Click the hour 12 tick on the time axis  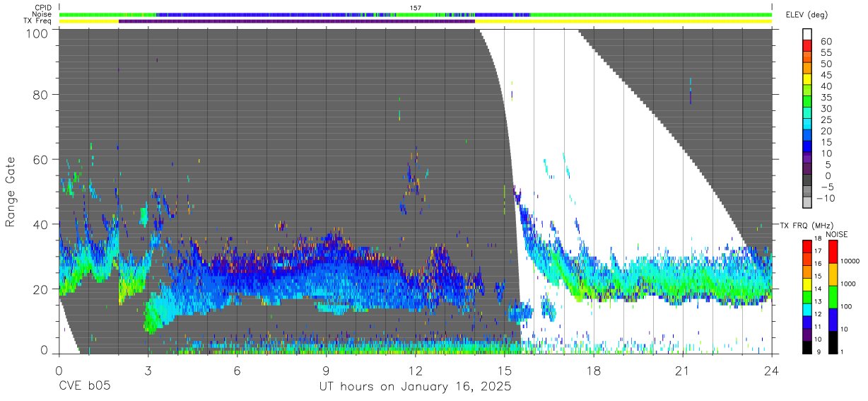point(415,371)
